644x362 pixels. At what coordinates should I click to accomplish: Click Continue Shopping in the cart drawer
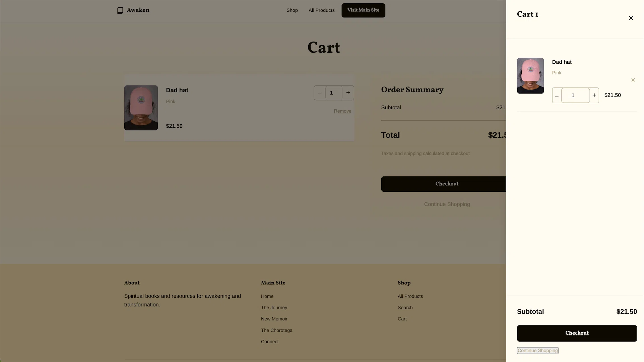click(537, 350)
